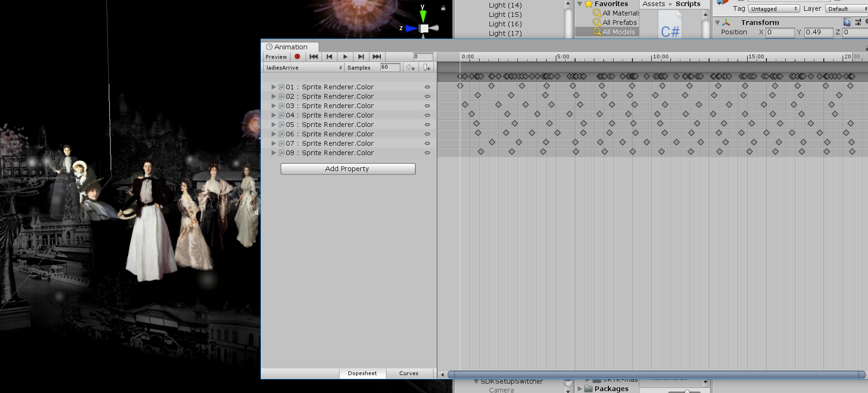
Task: Click sprite renderer icon of row 04
Action: point(282,115)
